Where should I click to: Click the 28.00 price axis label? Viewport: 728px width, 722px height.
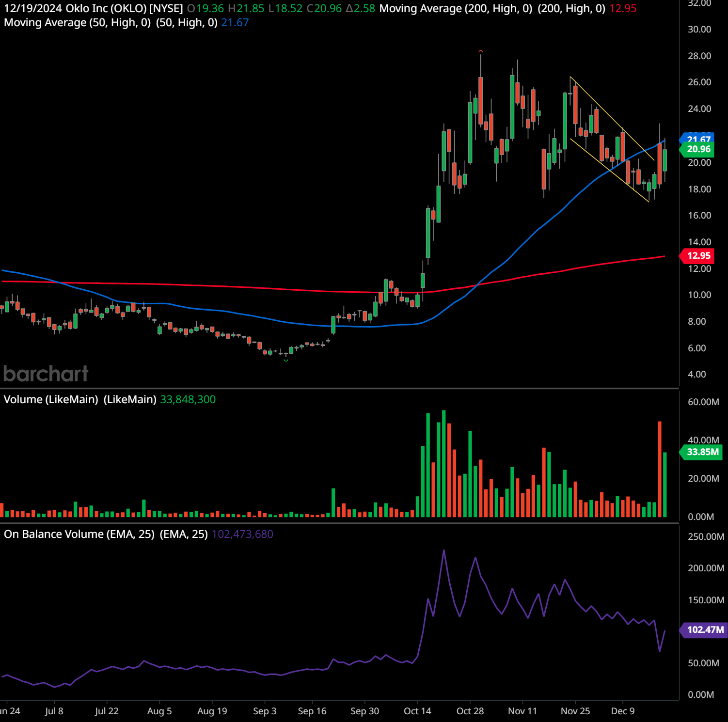[699, 56]
